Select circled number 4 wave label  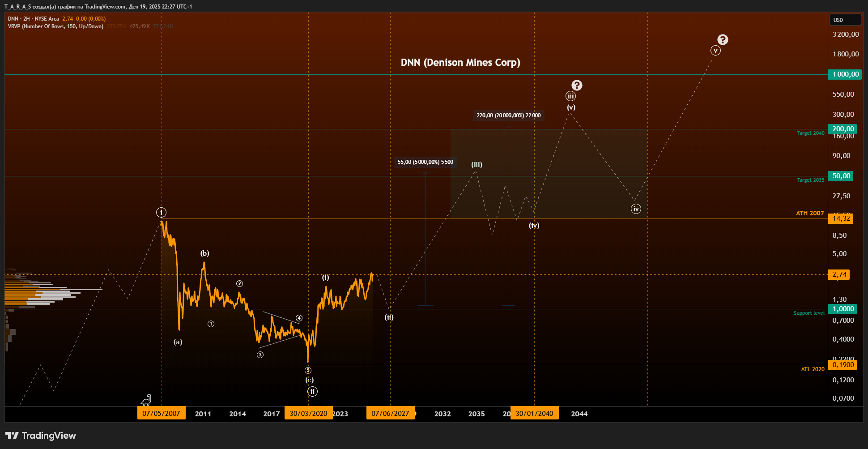point(299,318)
